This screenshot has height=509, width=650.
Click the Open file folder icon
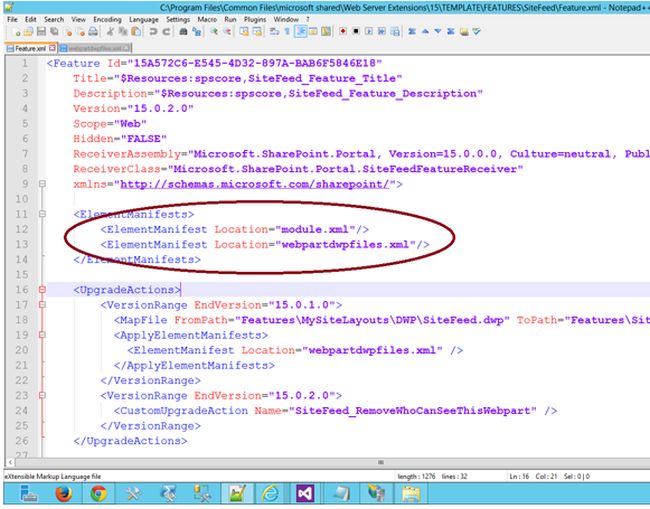click(28, 32)
